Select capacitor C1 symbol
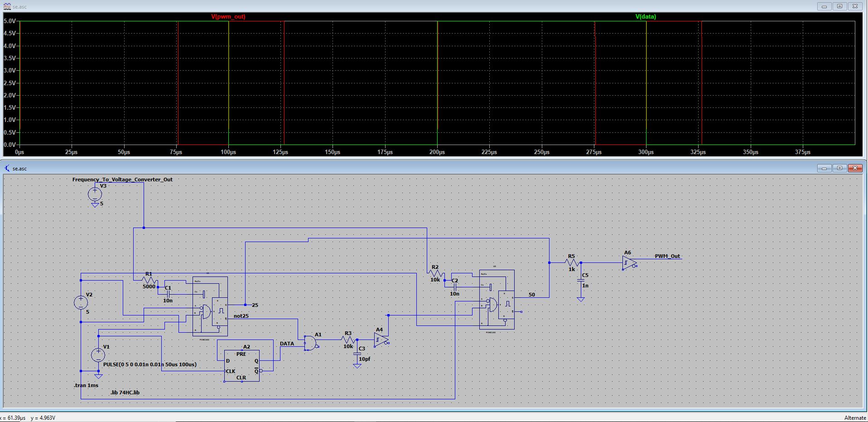 click(x=168, y=294)
